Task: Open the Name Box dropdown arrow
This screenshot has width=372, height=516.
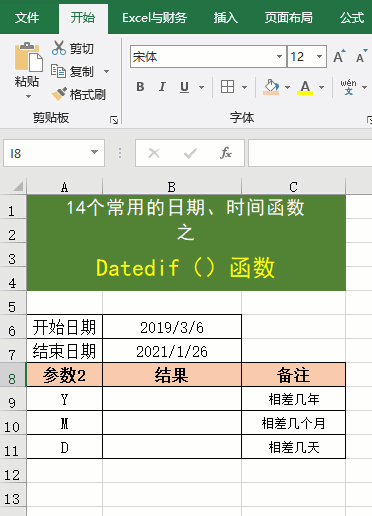Action: pyautogui.click(x=94, y=152)
